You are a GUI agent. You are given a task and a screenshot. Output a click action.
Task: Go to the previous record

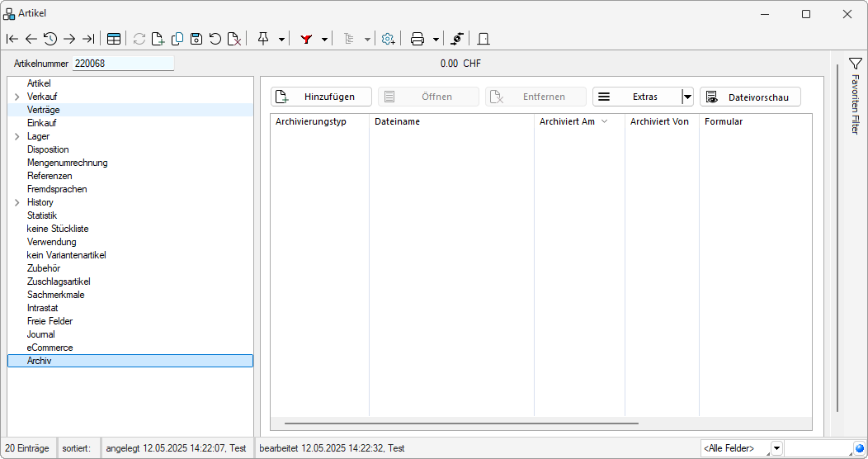pos(31,39)
